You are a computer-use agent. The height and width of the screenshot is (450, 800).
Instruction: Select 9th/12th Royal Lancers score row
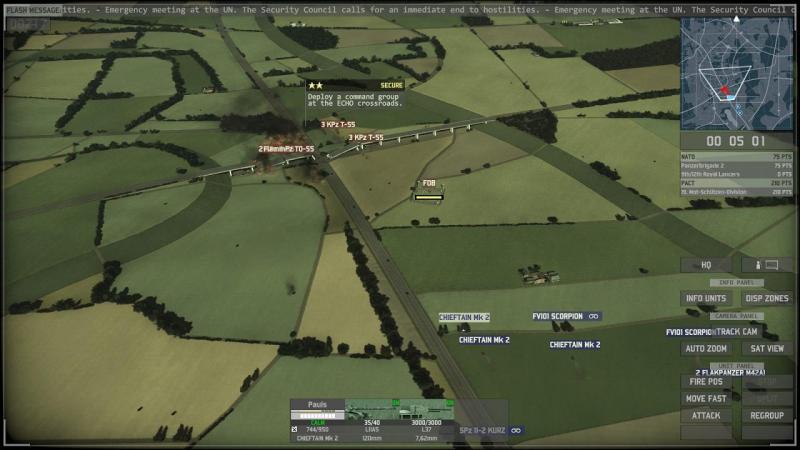coord(736,174)
